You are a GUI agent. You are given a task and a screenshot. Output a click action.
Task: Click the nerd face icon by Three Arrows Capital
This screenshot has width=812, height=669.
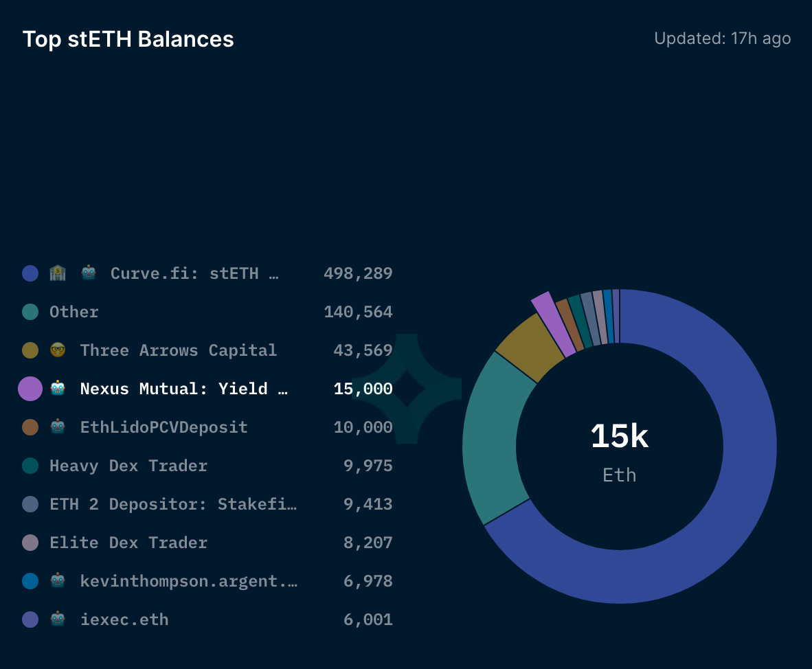point(58,350)
